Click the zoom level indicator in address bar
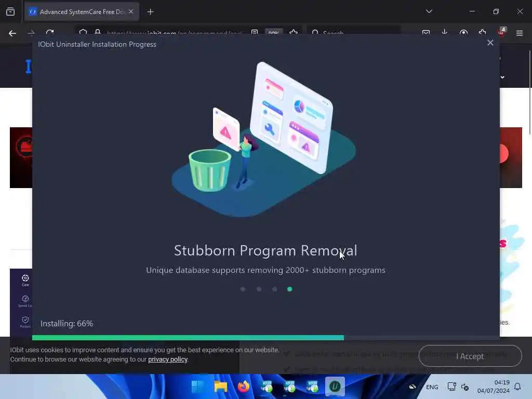The width and height of the screenshot is (532, 399). tap(273, 33)
